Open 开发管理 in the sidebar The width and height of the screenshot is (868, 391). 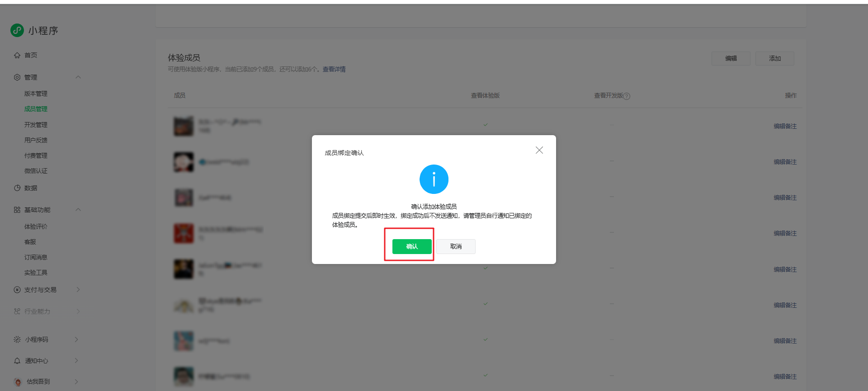tap(36, 125)
